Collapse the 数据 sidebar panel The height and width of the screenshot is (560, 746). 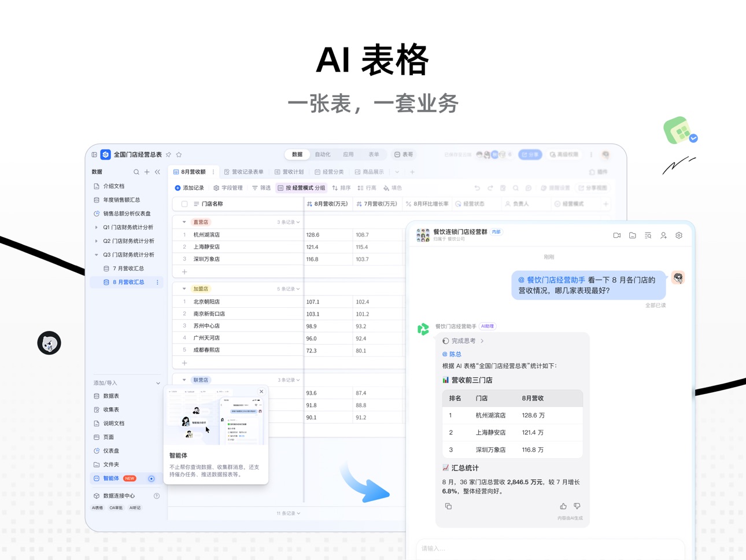point(157,172)
